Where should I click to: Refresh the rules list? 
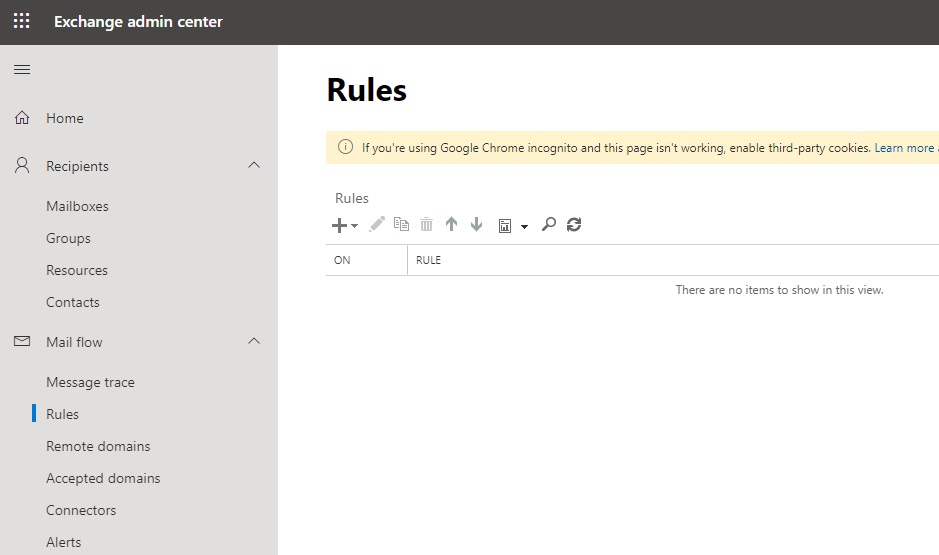[x=574, y=225]
